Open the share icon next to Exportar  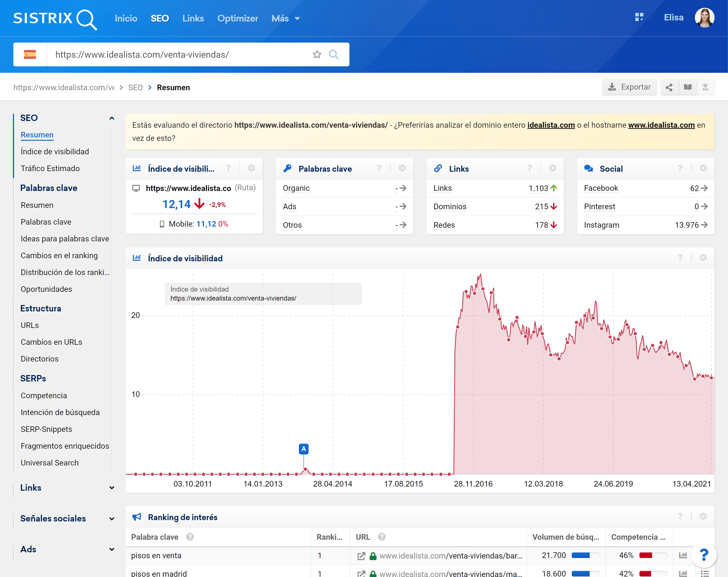(x=669, y=87)
